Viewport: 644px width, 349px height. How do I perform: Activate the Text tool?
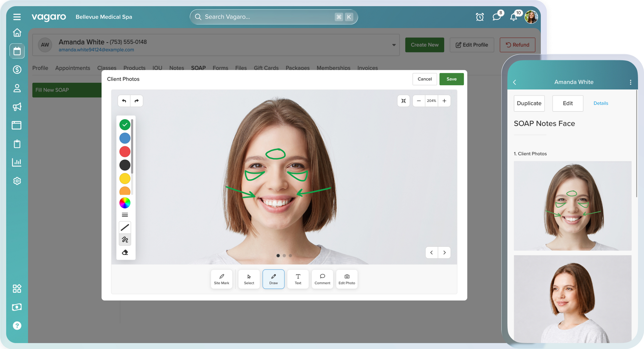(x=298, y=279)
